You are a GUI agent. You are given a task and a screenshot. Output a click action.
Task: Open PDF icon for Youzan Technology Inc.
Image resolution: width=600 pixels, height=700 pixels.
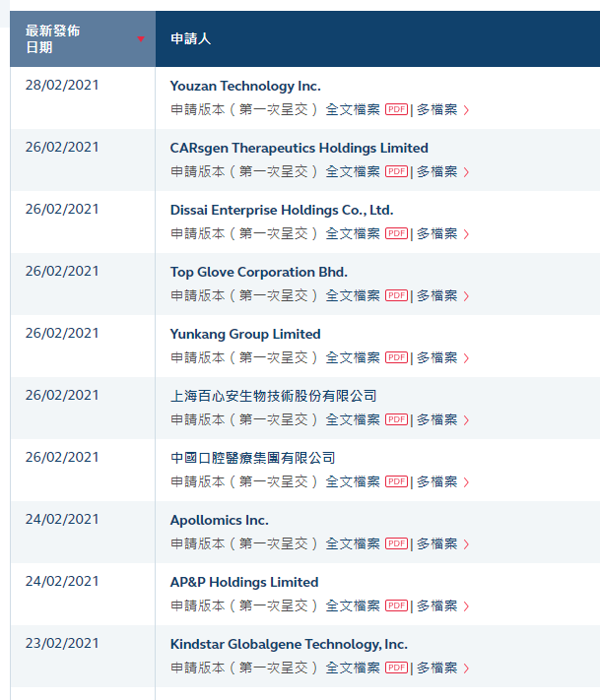tap(396, 109)
